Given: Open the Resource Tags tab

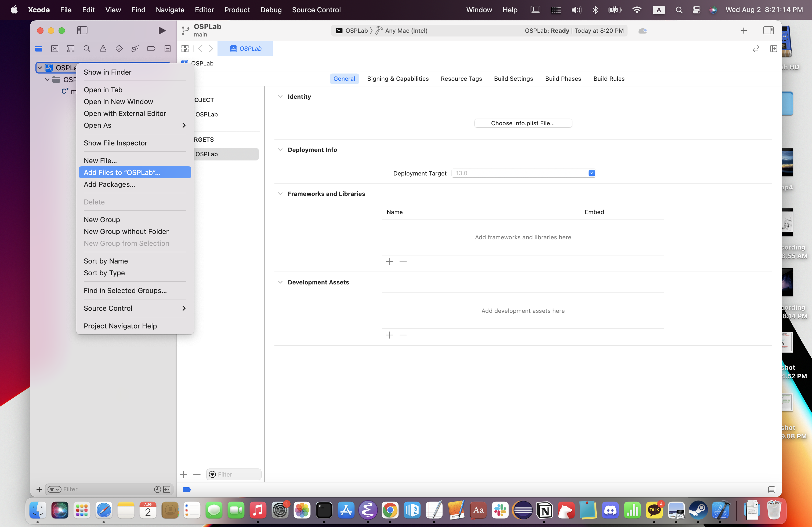Looking at the screenshot, I should (x=461, y=79).
